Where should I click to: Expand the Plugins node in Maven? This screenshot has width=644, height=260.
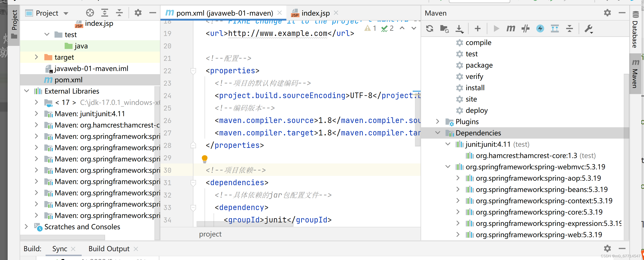pyautogui.click(x=438, y=121)
